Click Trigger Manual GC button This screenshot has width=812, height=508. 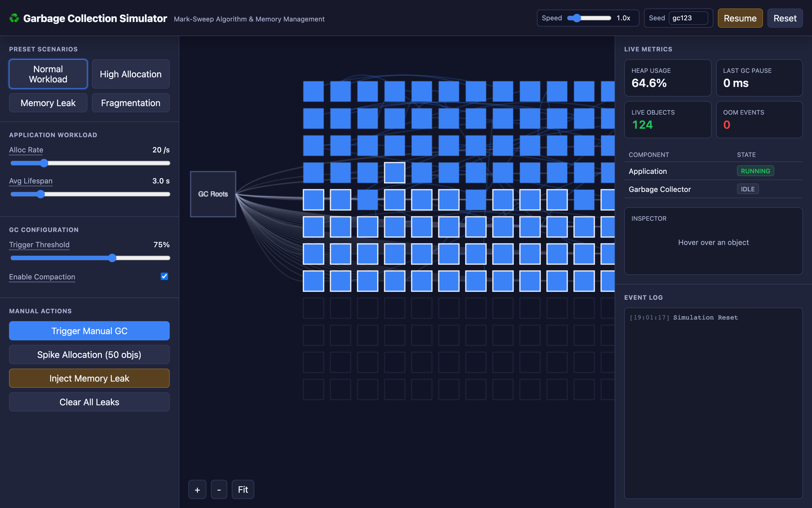pyautogui.click(x=89, y=331)
